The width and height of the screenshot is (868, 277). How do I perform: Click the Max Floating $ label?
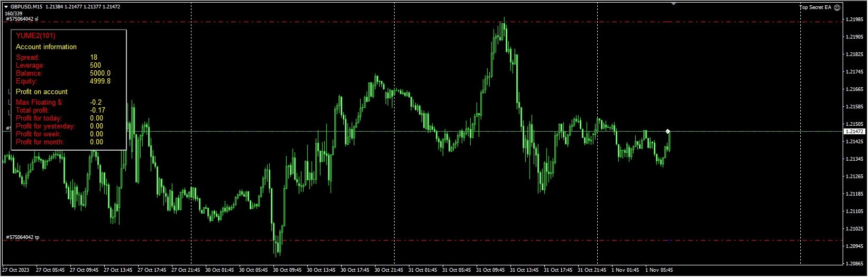[40, 102]
